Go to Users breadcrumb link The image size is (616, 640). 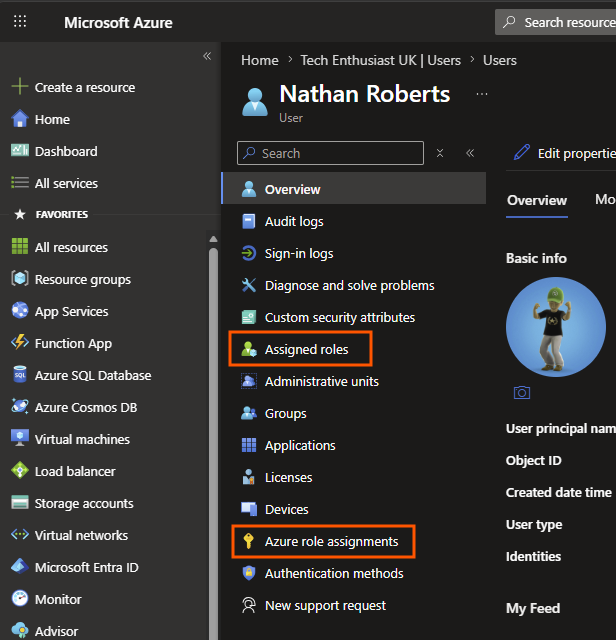point(500,60)
